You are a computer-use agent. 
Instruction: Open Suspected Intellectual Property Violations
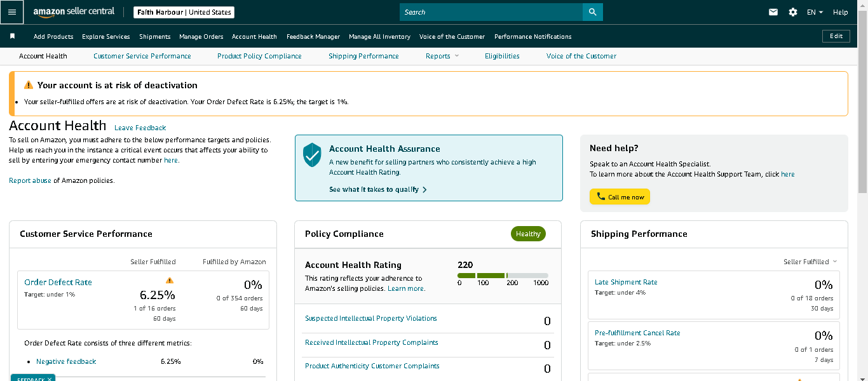pos(371,319)
